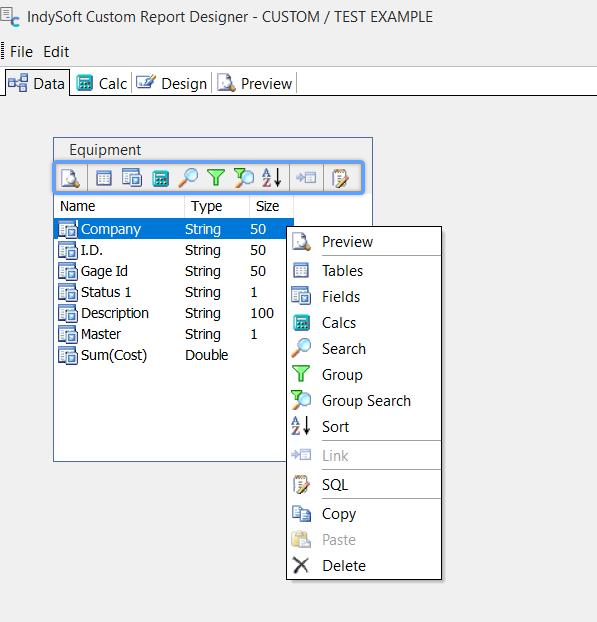Screen dimensions: 597x622
Task: Switch to the Design tab
Action: [x=172, y=83]
